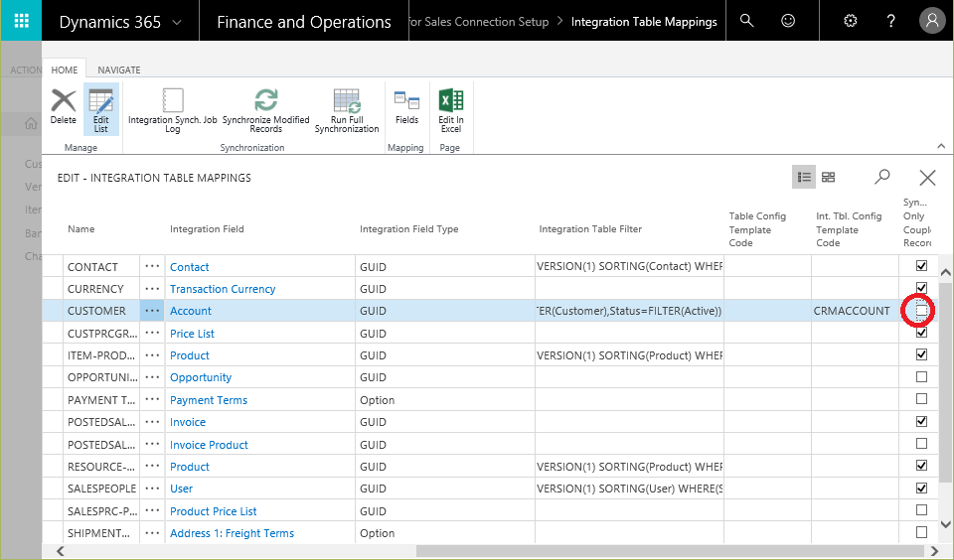Open the Fields mapping icon
Screen dimensions: 954x560
[407, 107]
